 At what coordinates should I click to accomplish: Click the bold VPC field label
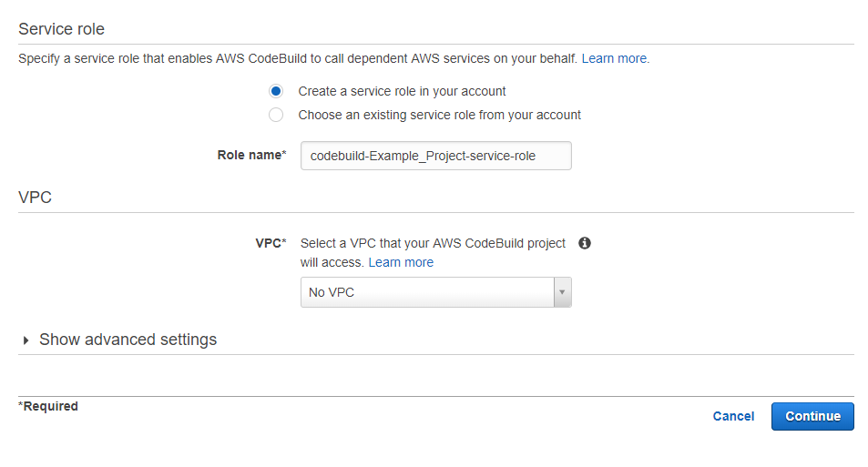click(271, 243)
